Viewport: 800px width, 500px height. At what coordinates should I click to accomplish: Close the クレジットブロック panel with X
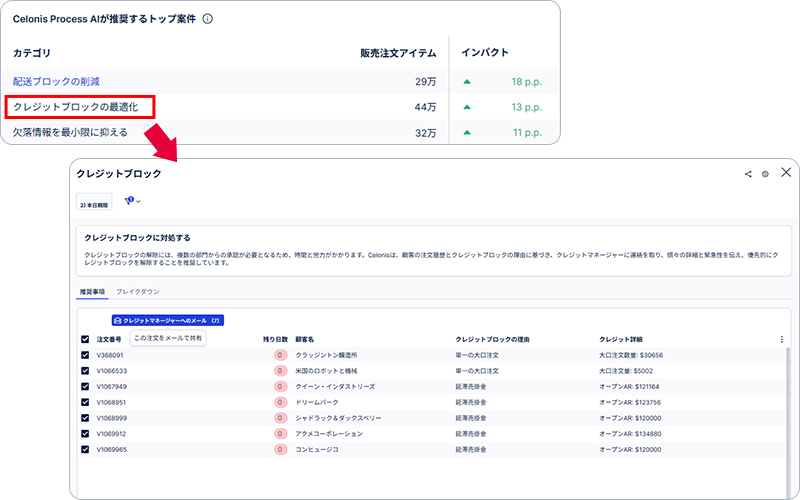coord(786,173)
